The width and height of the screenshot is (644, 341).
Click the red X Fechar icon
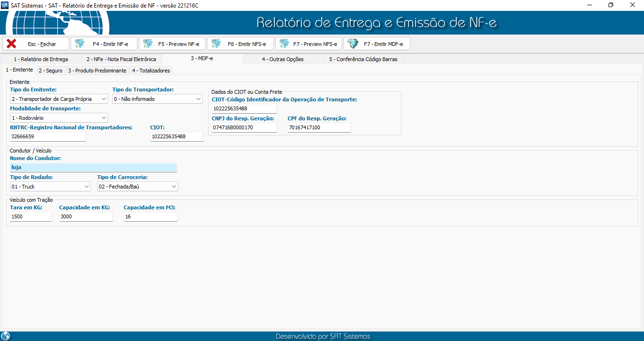[x=11, y=44]
